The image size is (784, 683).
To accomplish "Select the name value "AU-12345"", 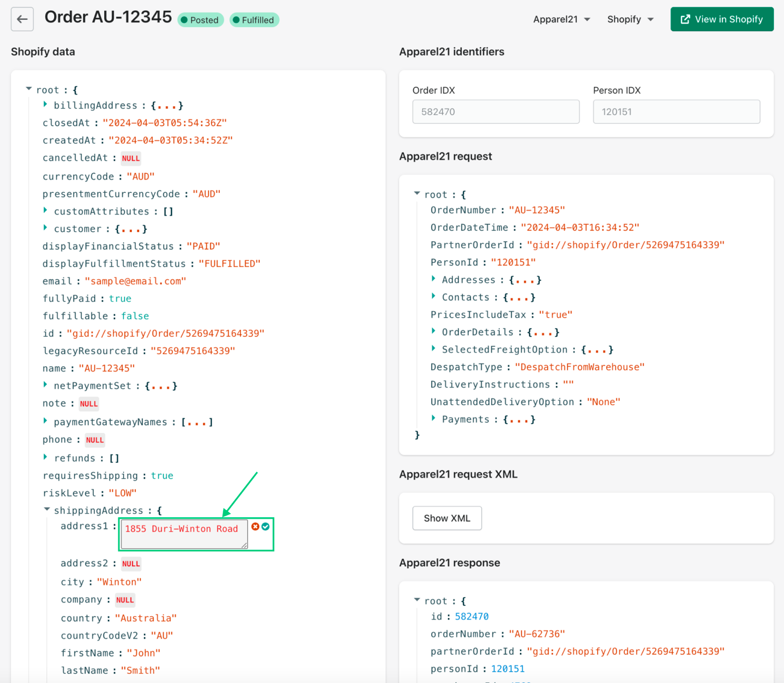I will pyautogui.click(x=107, y=368).
